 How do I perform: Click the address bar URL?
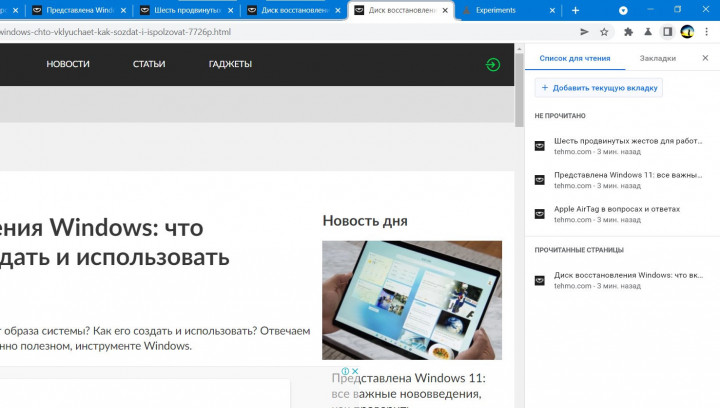(x=115, y=32)
